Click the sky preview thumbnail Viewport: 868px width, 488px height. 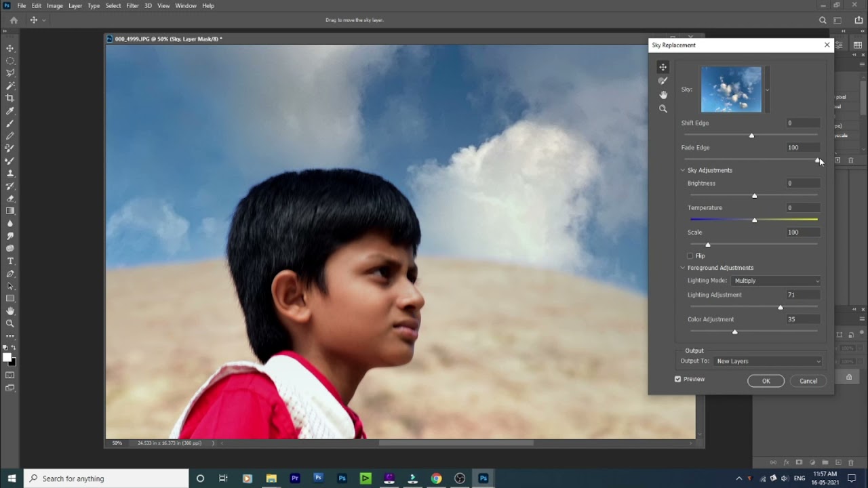(x=731, y=89)
